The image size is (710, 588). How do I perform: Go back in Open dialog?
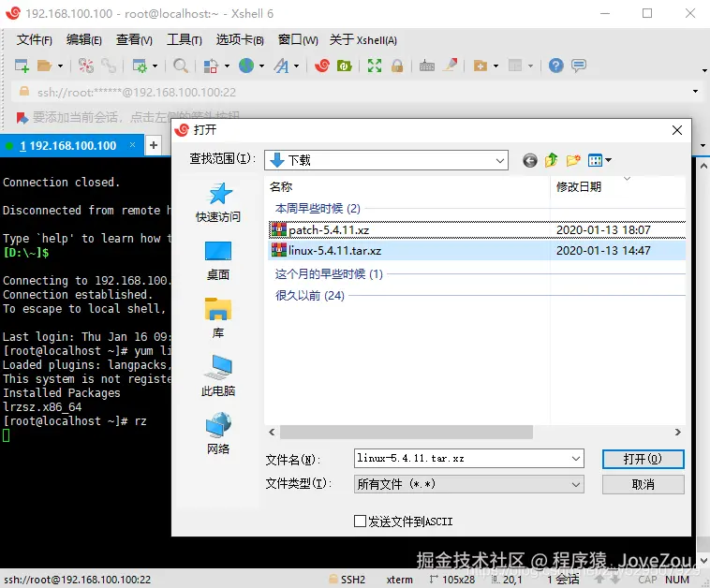pos(530,160)
